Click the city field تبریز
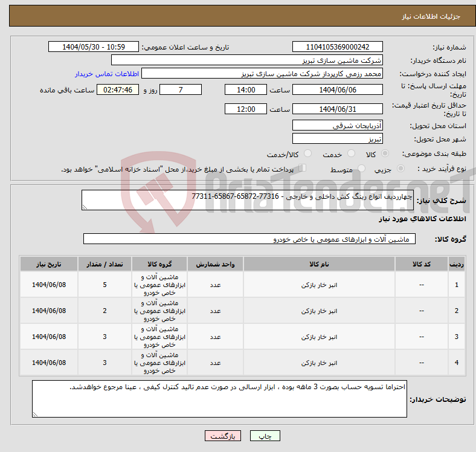This screenshot has width=476, height=452. pos(337,138)
